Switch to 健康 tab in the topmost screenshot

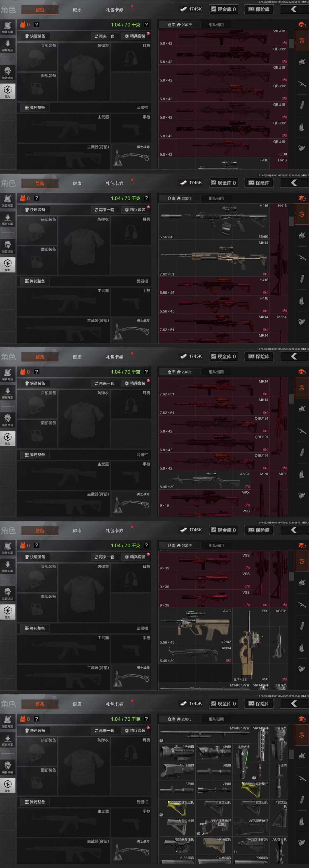(x=77, y=10)
